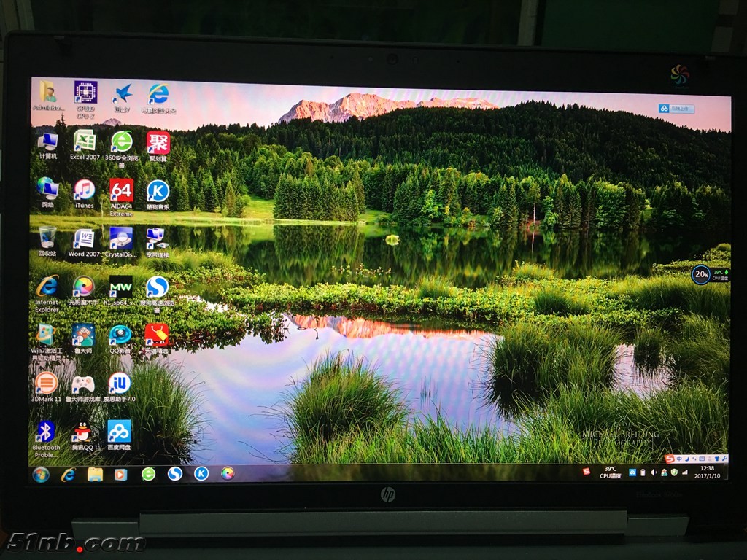Open CPUID CPU-Z desktop shortcut
Viewport: 747px width, 560px height.
[x=85, y=93]
